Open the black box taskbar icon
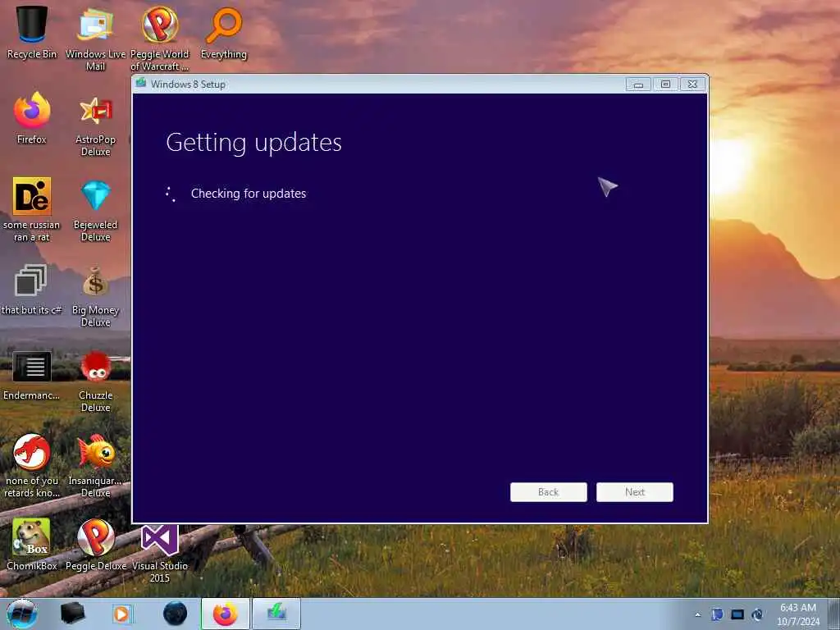The image size is (840, 630). pos(72,614)
